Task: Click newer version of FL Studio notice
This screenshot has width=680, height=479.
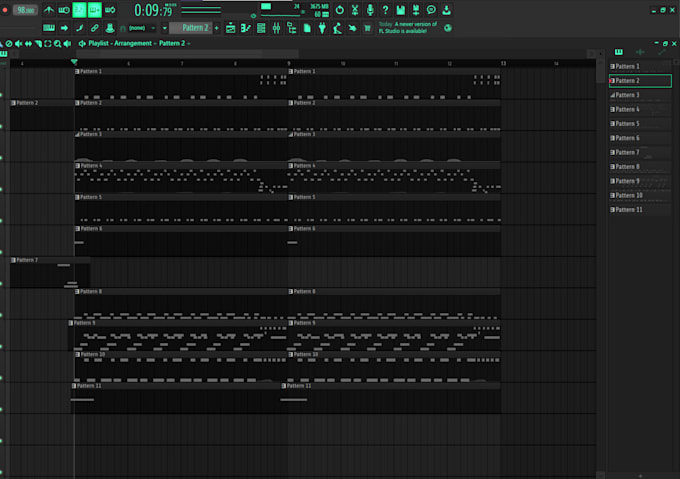Action: (408, 28)
